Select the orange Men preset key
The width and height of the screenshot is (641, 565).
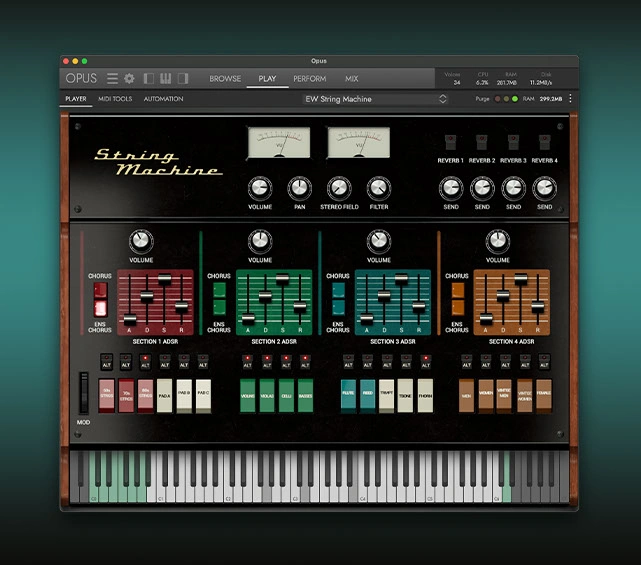point(466,395)
